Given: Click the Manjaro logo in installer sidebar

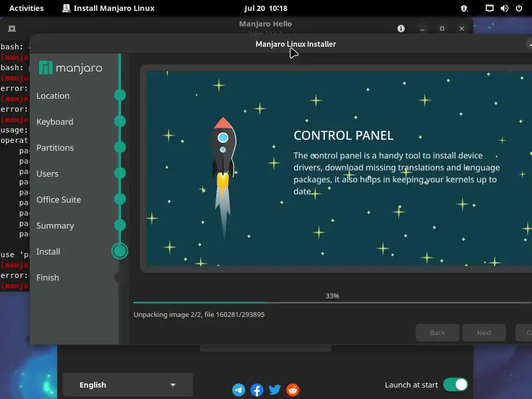Looking at the screenshot, I should click(x=71, y=68).
